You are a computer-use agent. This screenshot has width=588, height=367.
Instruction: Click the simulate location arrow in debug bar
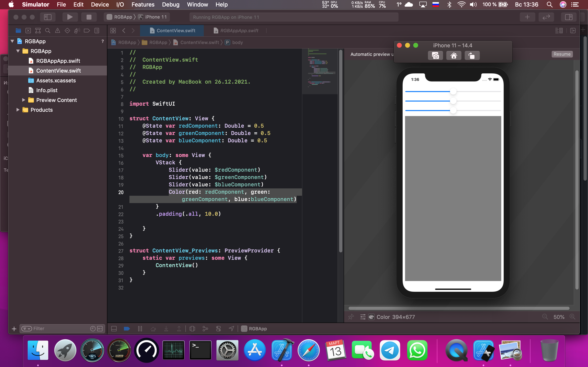tap(231, 328)
